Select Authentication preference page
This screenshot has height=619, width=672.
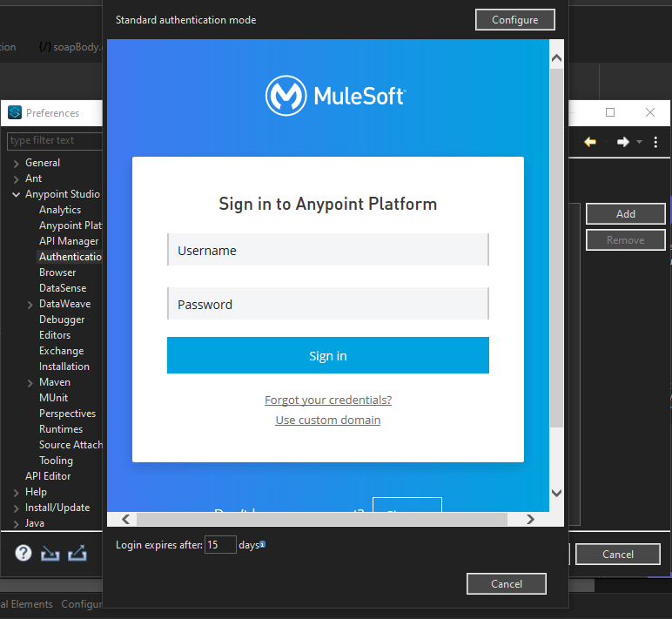(x=71, y=257)
